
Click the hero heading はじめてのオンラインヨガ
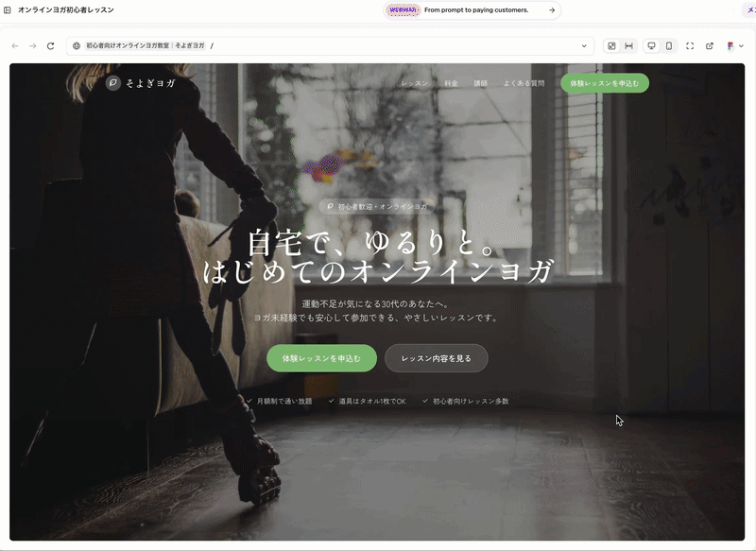(x=377, y=271)
